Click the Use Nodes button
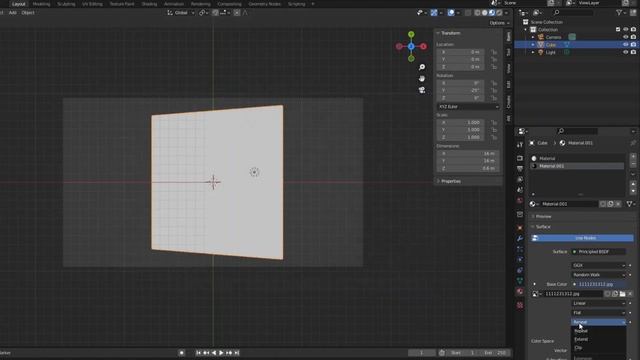This screenshot has width=640, height=360. coord(582,238)
